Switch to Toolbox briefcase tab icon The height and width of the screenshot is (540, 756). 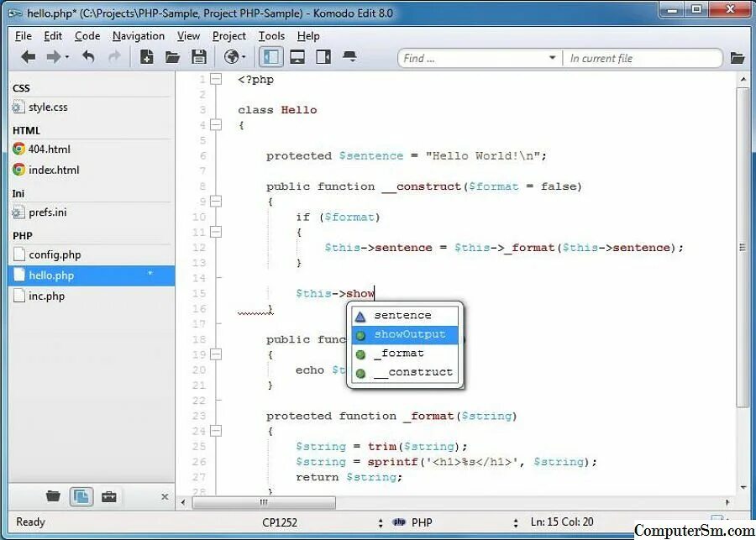[x=109, y=496]
